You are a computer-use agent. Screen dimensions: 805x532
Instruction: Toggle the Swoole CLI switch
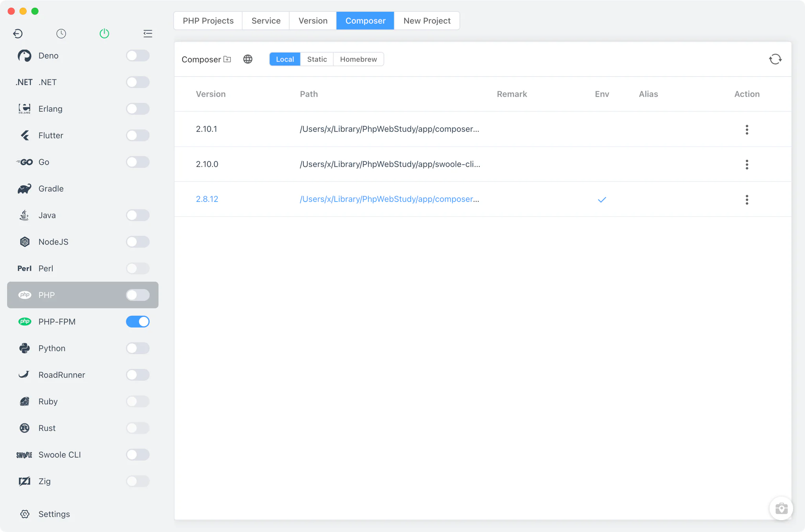tap(138, 455)
